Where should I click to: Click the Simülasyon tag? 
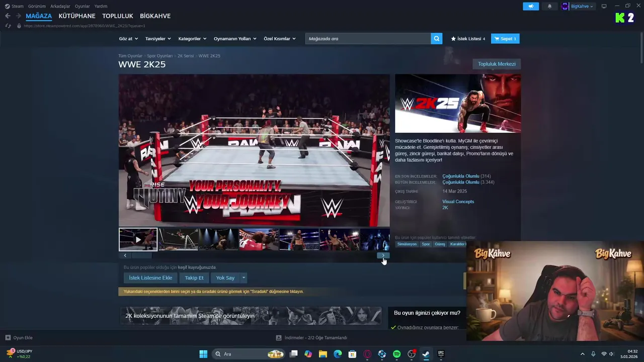[x=407, y=244]
